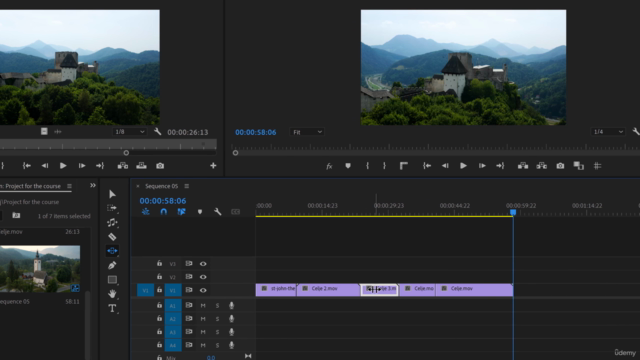
Task: Select the last Celje.mov clip
Action: point(474,290)
